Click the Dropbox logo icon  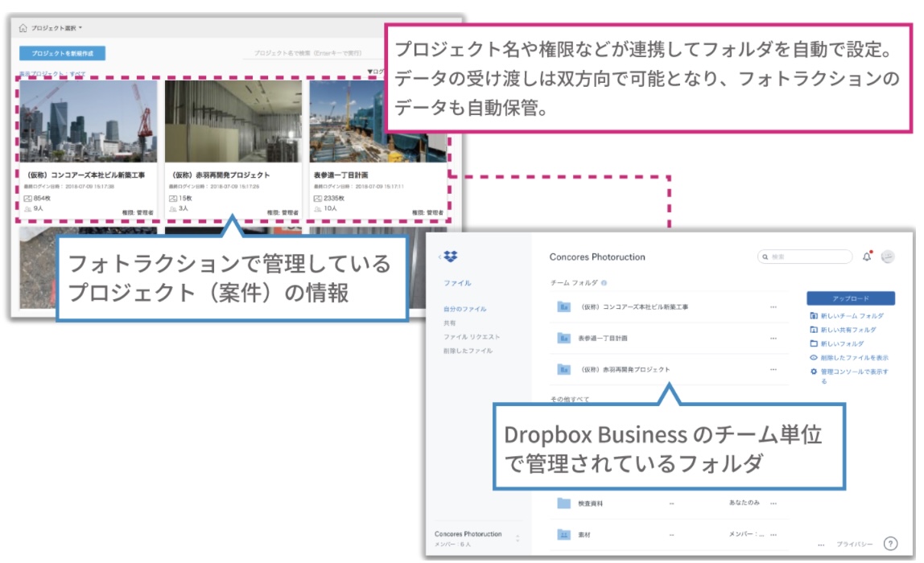tap(450, 257)
